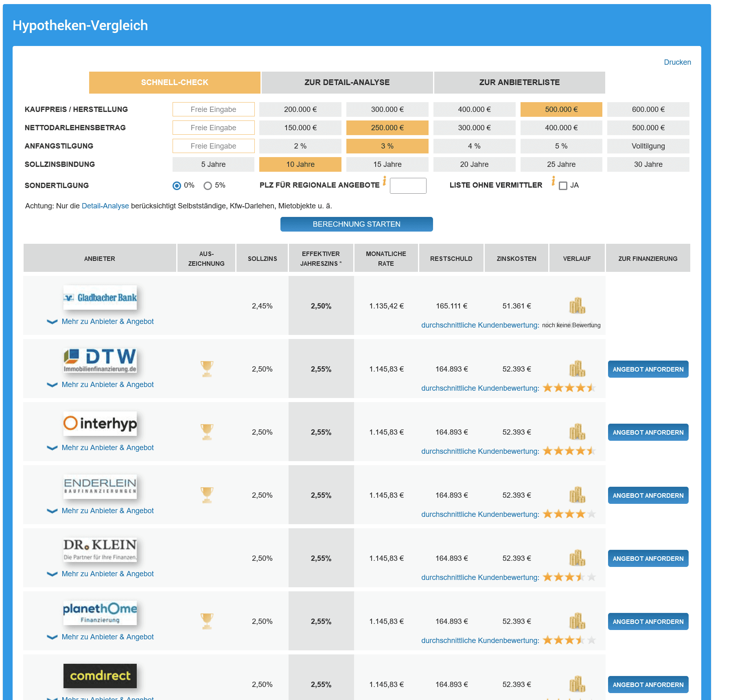
Task: Request offer from planethome via Angebot Anfordern
Action: (648, 621)
